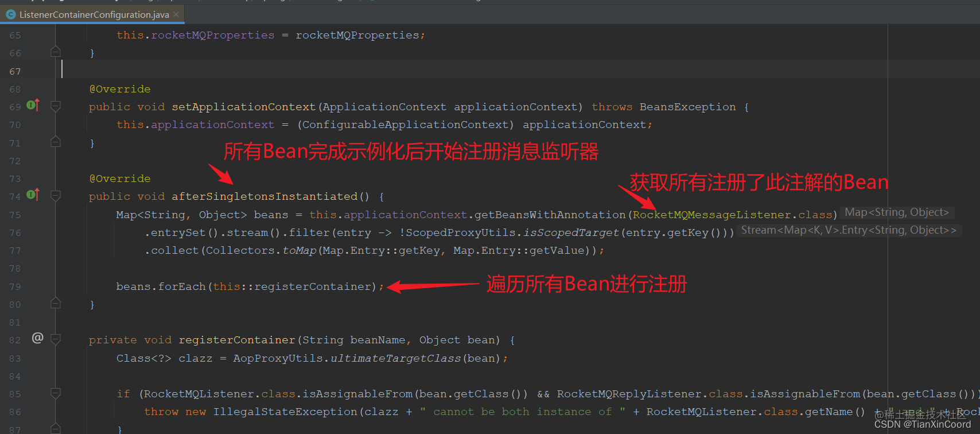980x434 pixels.
Task: Click line number 79 in the gutter
Action: (x=15, y=286)
